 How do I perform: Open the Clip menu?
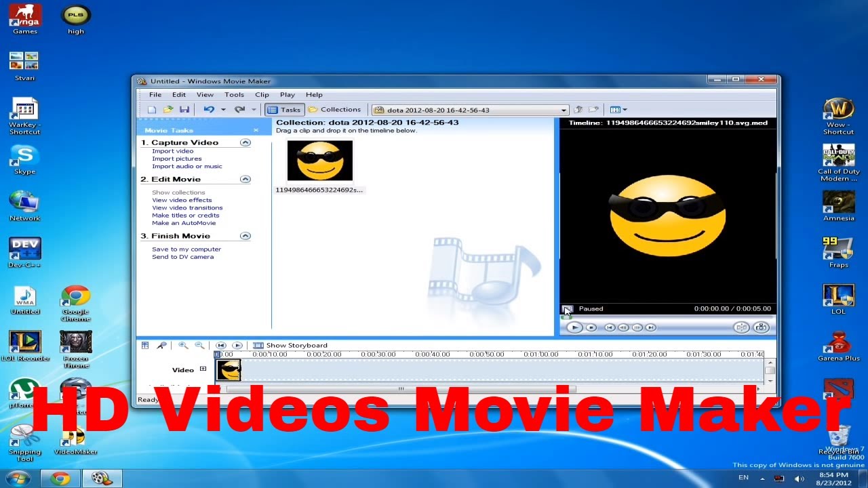262,95
